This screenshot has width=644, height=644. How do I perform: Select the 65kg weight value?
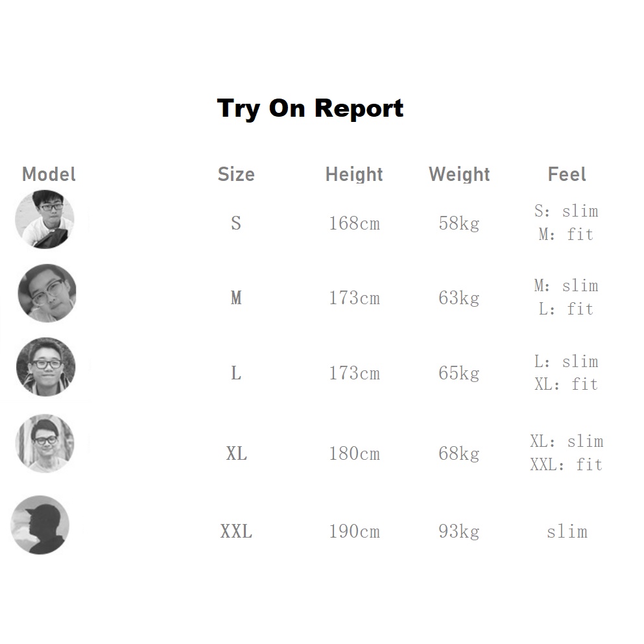[459, 374]
